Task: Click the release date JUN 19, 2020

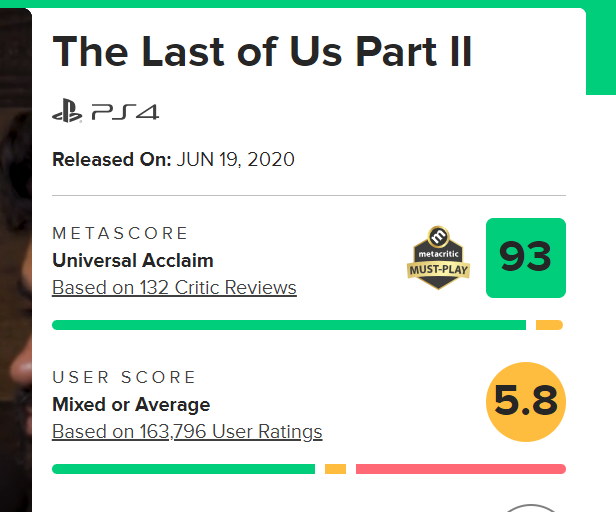Action: [235, 160]
